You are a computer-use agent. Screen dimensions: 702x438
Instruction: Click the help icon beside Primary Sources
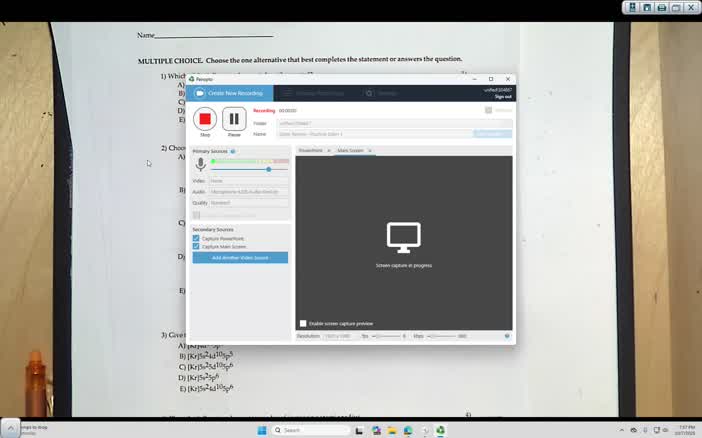pyautogui.click(x=233, y=151)
